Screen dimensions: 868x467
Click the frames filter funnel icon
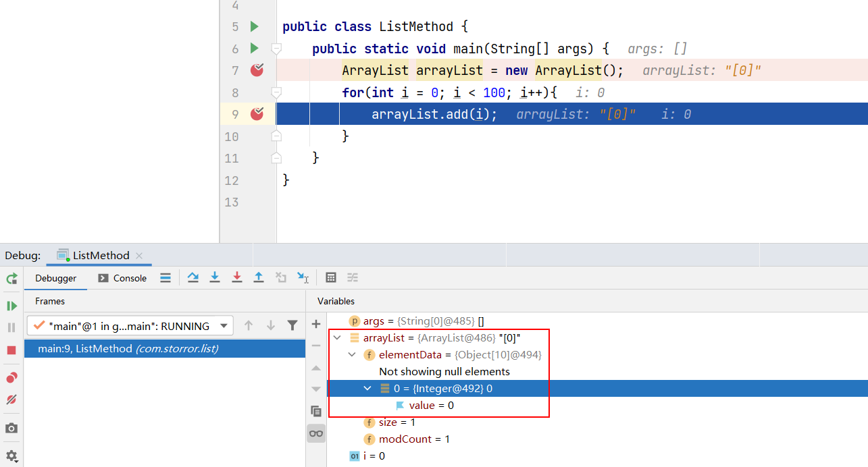[x=292, y=325]
